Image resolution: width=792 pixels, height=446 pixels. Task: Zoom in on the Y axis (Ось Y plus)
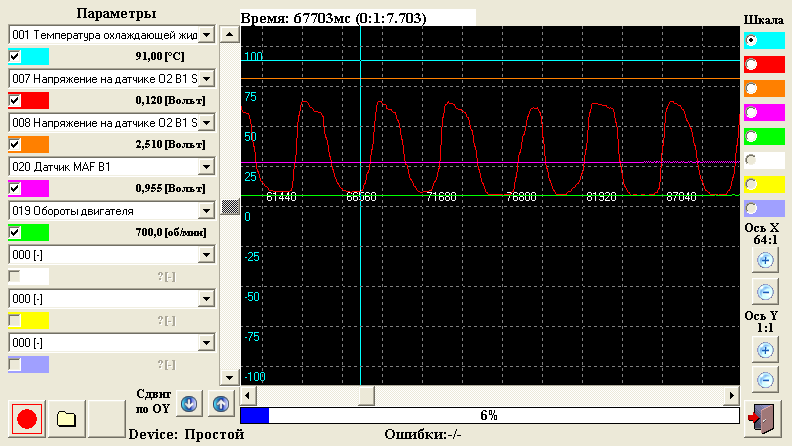tap(765, 350)
